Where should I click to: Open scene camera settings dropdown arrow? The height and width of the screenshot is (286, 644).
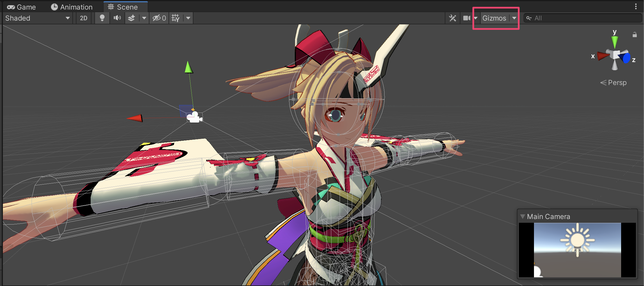(475, 18)
